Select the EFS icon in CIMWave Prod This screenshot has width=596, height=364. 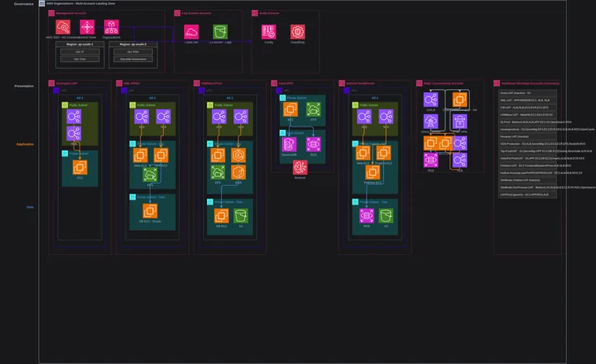218,173
